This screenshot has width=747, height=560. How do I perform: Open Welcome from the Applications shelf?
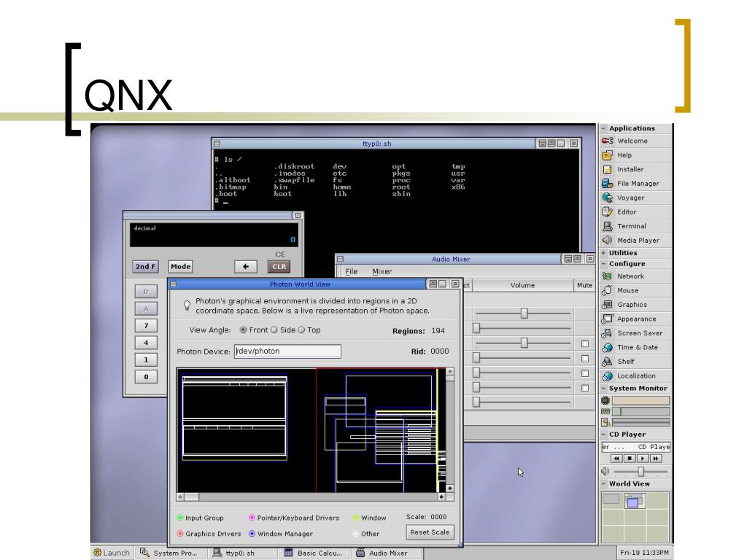635,141
